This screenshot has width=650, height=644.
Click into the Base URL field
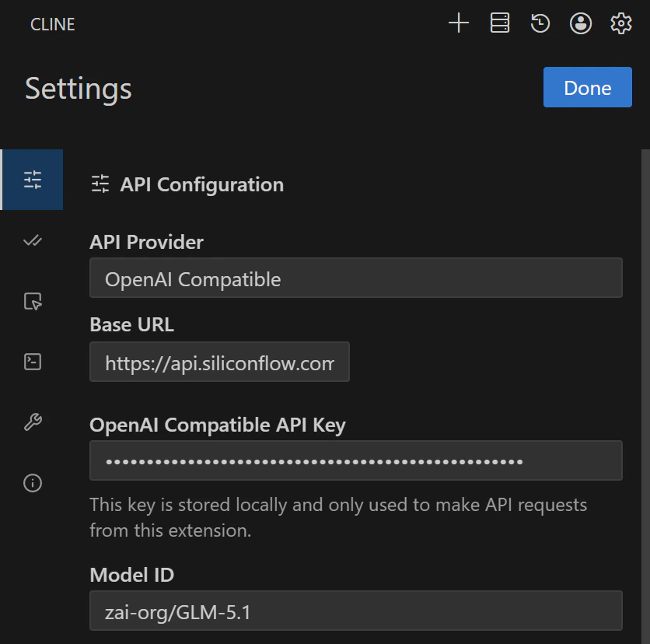click(x=219, y=362)
